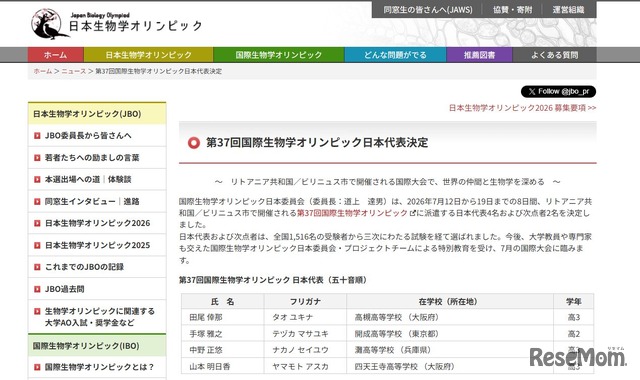Open 日本生物学オリンピック2026 募集要項 link

pyautogui.click(x=522, y=108)
